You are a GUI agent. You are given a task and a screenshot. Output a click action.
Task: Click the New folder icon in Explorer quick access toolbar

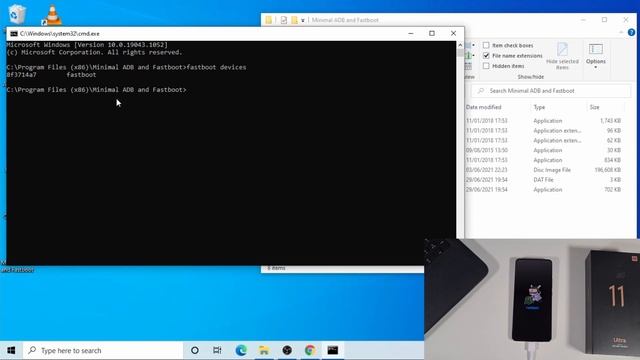[x=294, y=20]
